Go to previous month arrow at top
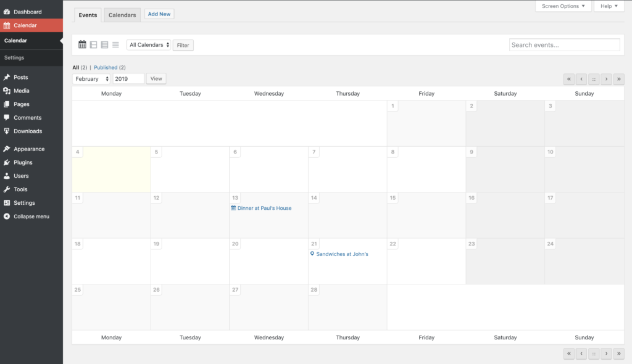This screenshot has width=632, height=364. point(581,79)
